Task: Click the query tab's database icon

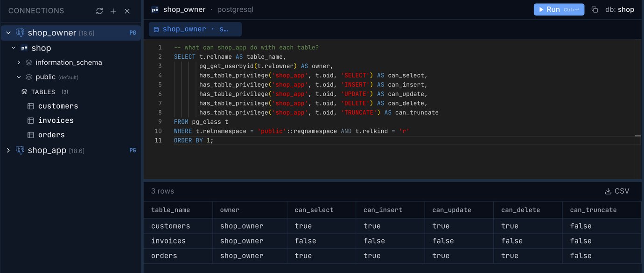Action: click(156, 29)
